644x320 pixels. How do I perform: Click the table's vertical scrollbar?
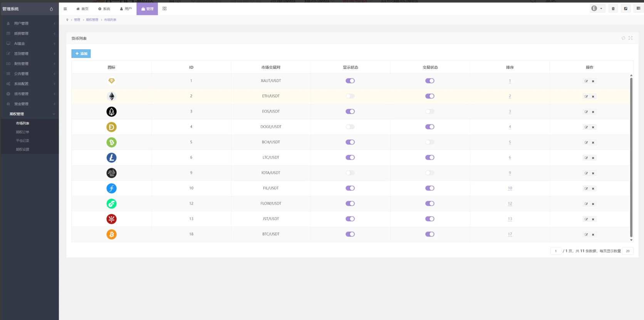[x=631, y=154]
